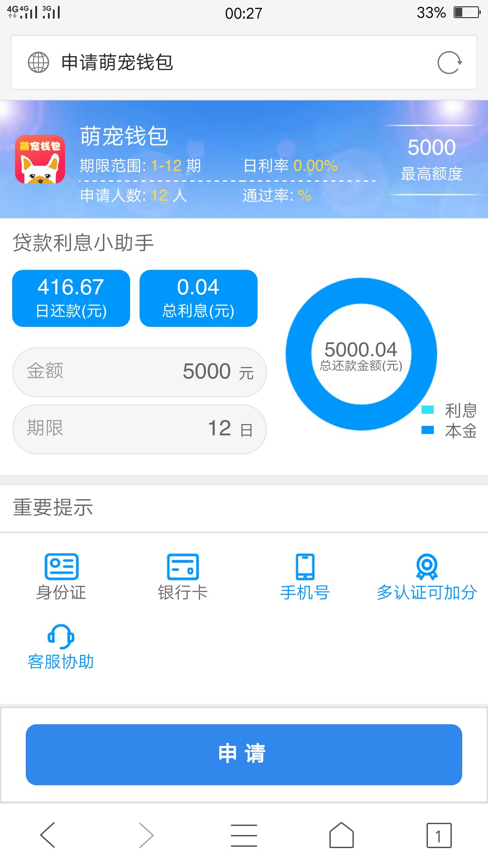The image size is (488, 868).
Task: Tap the 申请人数: 12 人 text
Action: click(133, 195)
